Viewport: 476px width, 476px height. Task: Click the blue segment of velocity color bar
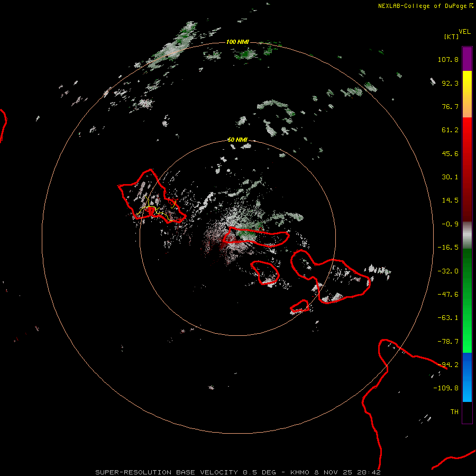click(x=467, y=377)
